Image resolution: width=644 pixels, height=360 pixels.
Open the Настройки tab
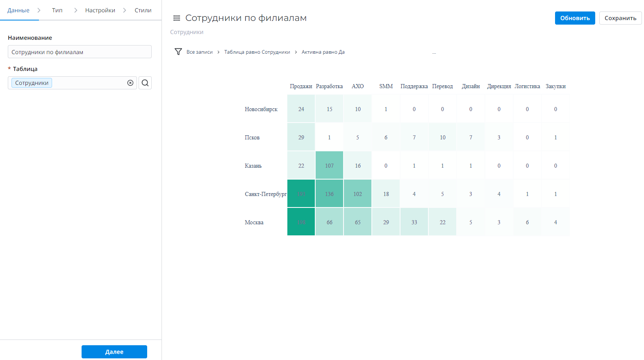[100, 10]
